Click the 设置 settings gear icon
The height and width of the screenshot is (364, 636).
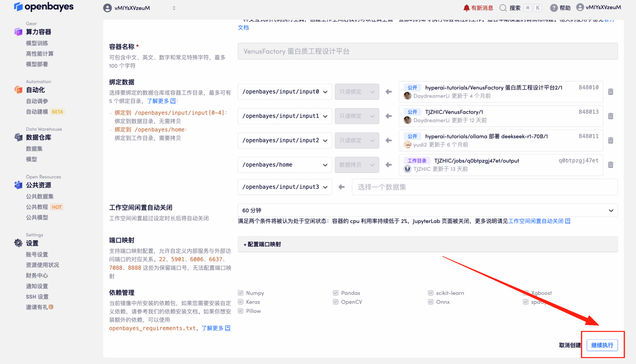(18, 243)
